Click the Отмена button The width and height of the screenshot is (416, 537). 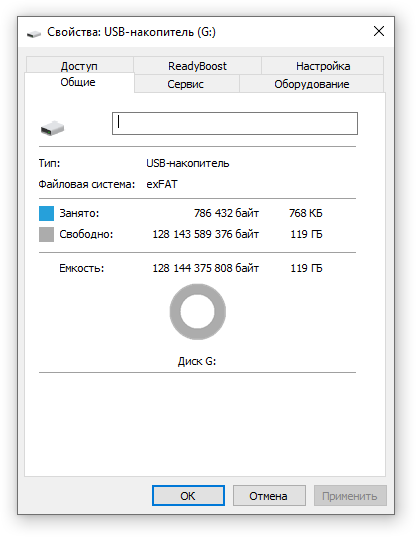pyautogui.click(x=269, y=496)
